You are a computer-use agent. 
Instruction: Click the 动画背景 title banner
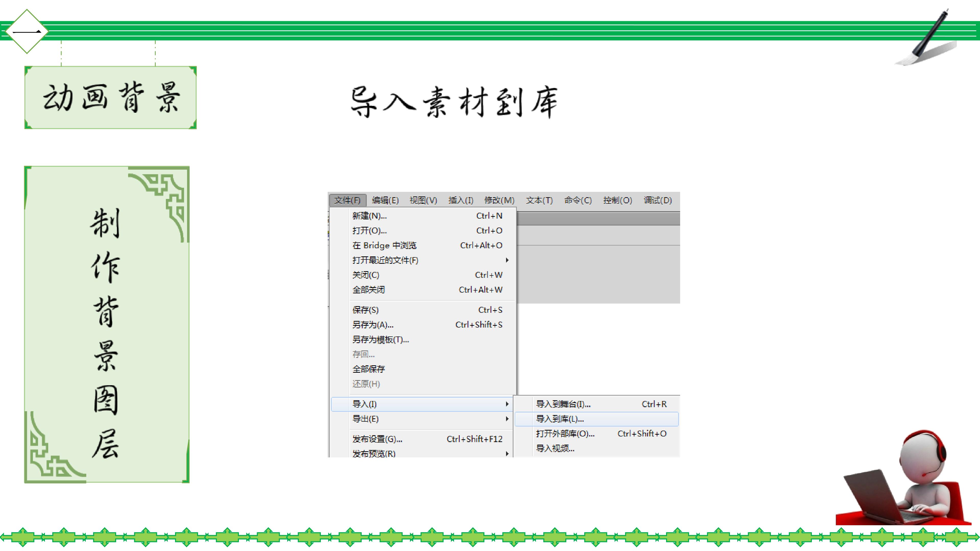111,98
